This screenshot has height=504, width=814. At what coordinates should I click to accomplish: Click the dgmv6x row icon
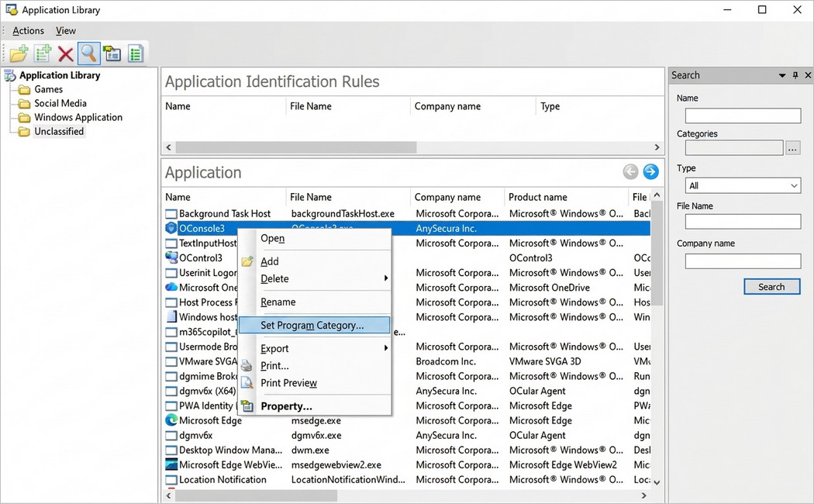(171, 436)
